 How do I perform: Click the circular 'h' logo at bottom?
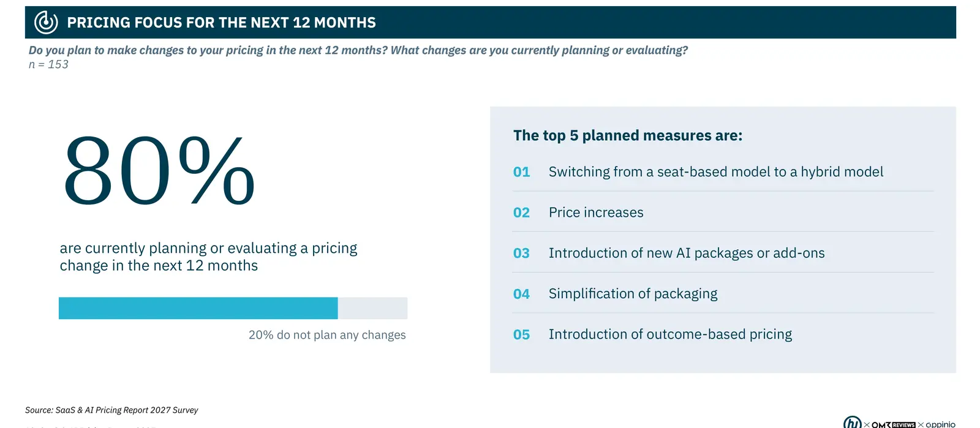pyautogui.click(x=853, y=422)
